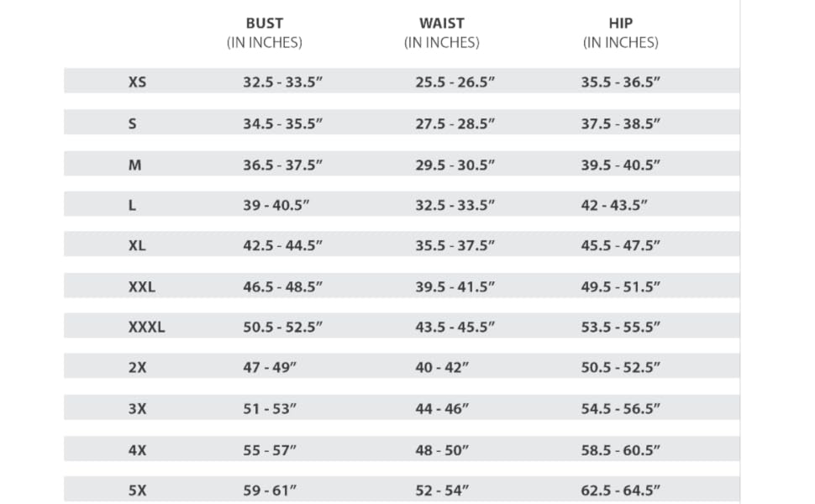
Task: Click waist measurement 44 - 46 inches
Action: 442,409
